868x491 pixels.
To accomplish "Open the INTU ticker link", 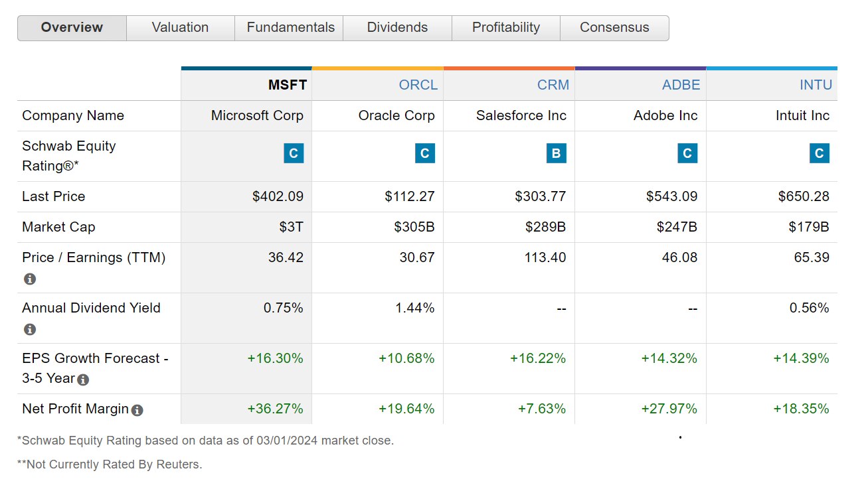I will (x=816, y=85).
